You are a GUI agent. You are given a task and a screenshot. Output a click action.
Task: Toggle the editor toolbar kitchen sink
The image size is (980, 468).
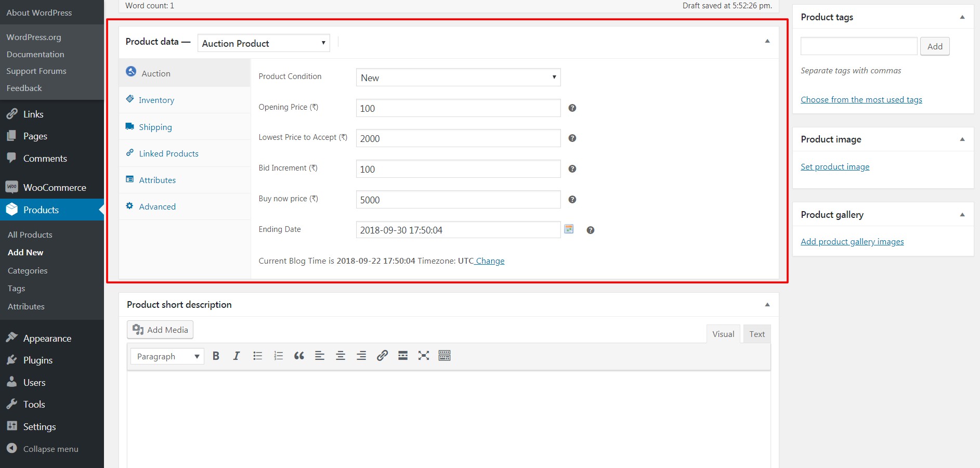tap(445, 356)
